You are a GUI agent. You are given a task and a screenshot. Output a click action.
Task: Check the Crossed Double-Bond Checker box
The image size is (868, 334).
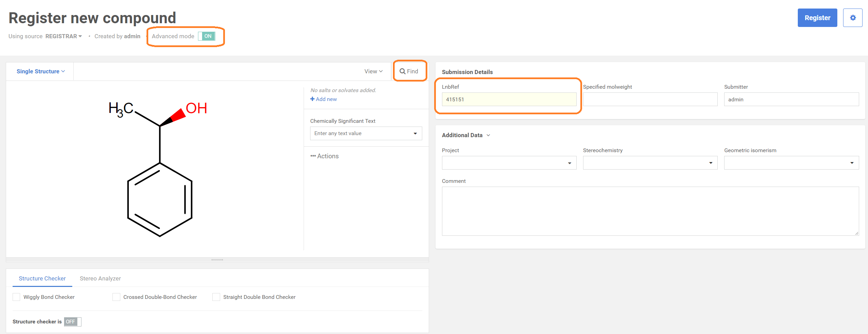click(x=116, y=297)
